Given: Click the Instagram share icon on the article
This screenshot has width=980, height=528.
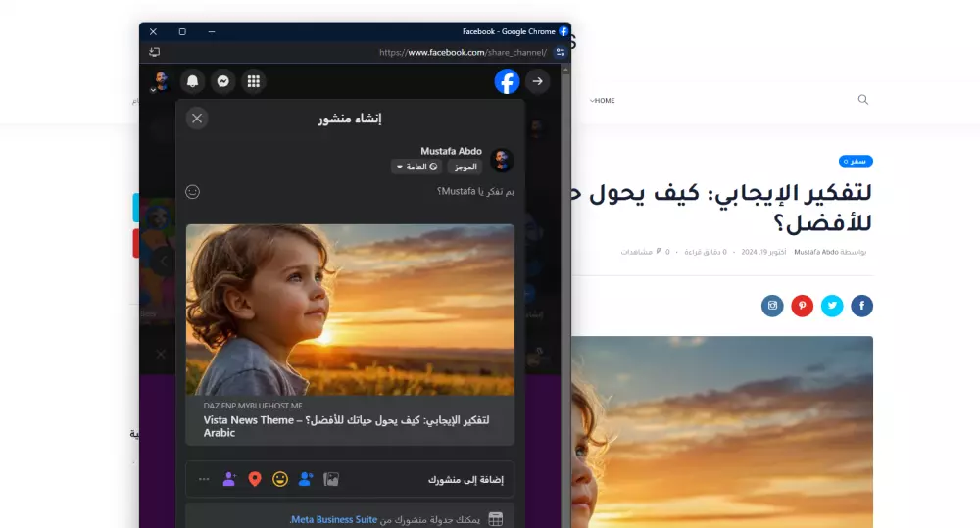Looking at the screenshot, I should tap(772, 306).
